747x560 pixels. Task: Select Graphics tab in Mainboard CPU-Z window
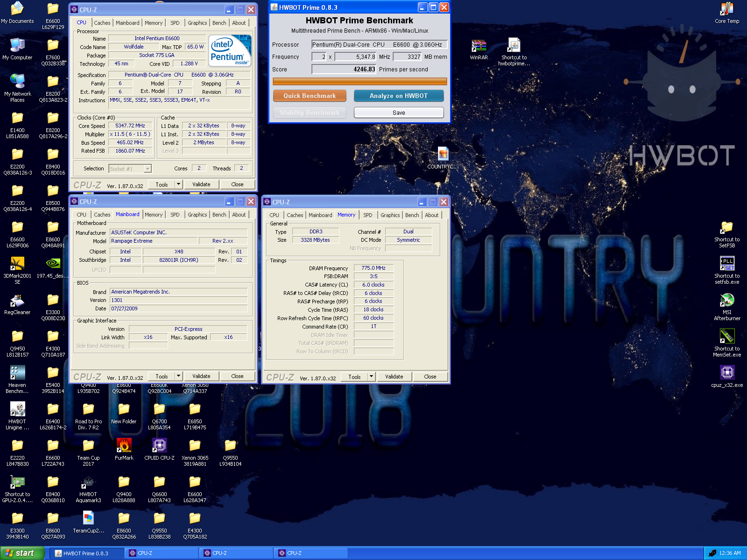(197, 215)
